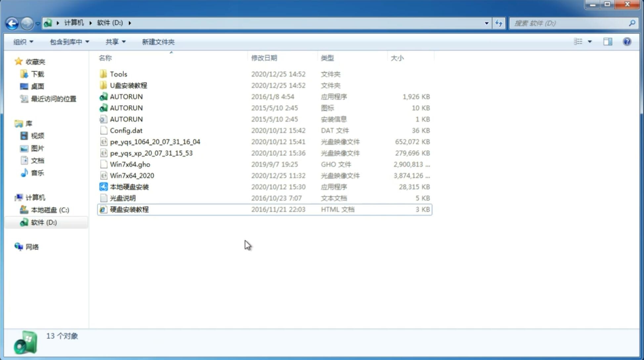Image resolution: width=644 pixels, height=360 pixels.
Task: Open pe_yqs_xp disc image file
Action: [151, 153]
